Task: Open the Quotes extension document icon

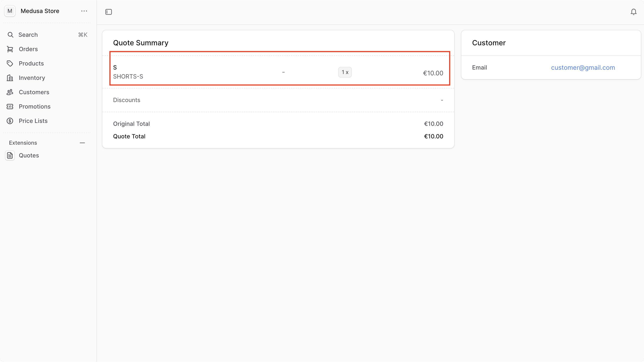Action: click(x=10, y=155)
